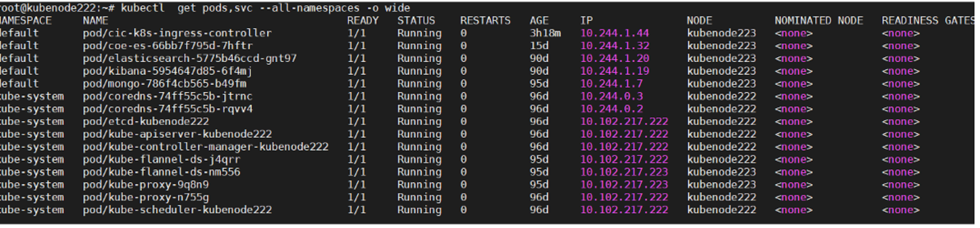Click pod/elasticsearch-5775b46ccd-gnt97 name
This screenshot has width=980, height=228.
190,58
